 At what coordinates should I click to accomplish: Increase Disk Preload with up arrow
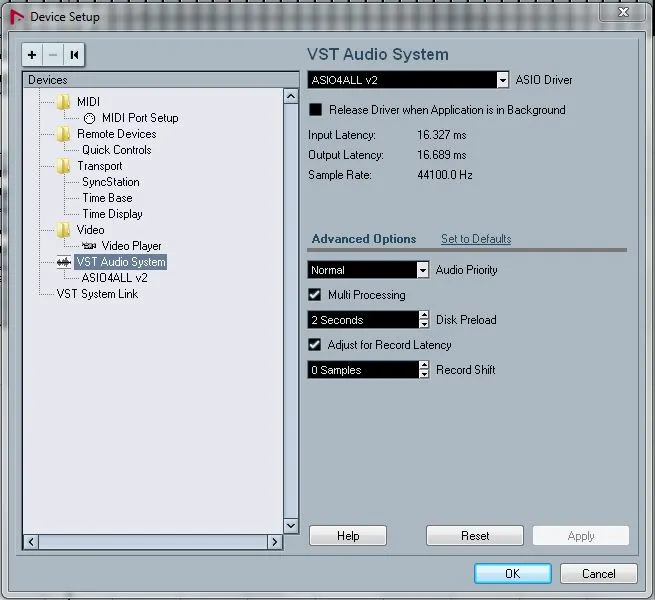pos(424,315)
